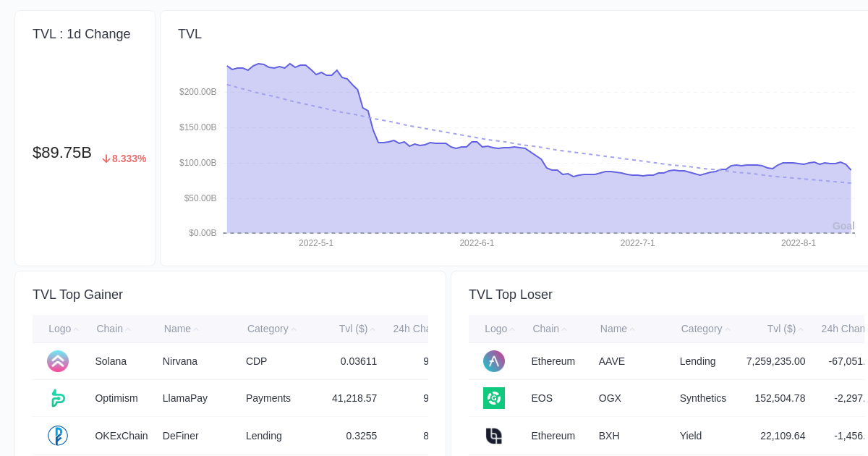Click the Tvl ($) sort chevron in Top Loser

803,329
